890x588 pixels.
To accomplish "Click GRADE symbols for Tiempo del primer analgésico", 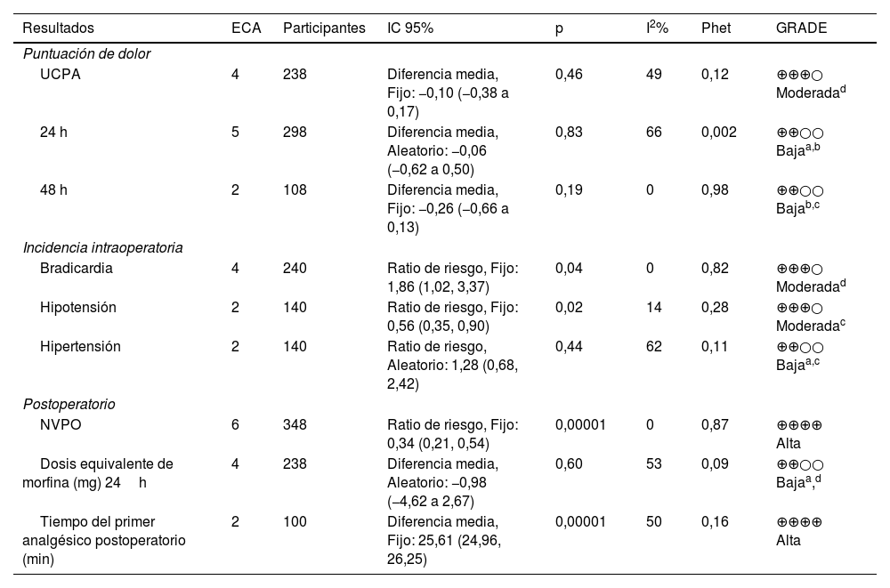I will pos(799,521).
